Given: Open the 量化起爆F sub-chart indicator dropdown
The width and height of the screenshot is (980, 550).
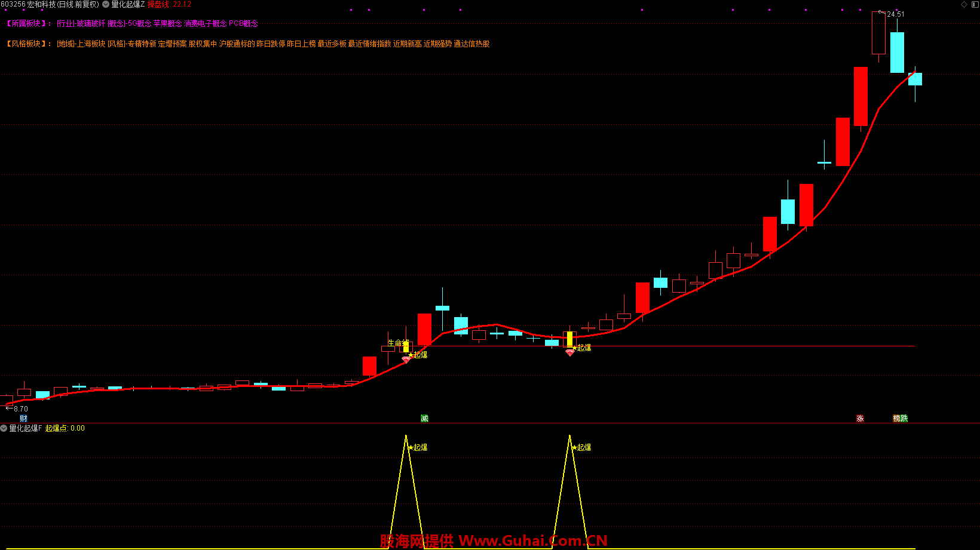Looking at the screenshot, I should point(4,428).
